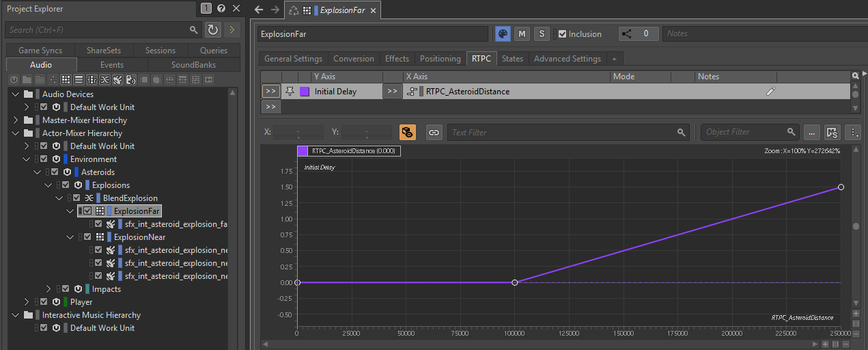Image resolution: width=868 pixels, height=350 pixels.
Task: Uncheck the Environment work unit checkbox
Action: 44,159
